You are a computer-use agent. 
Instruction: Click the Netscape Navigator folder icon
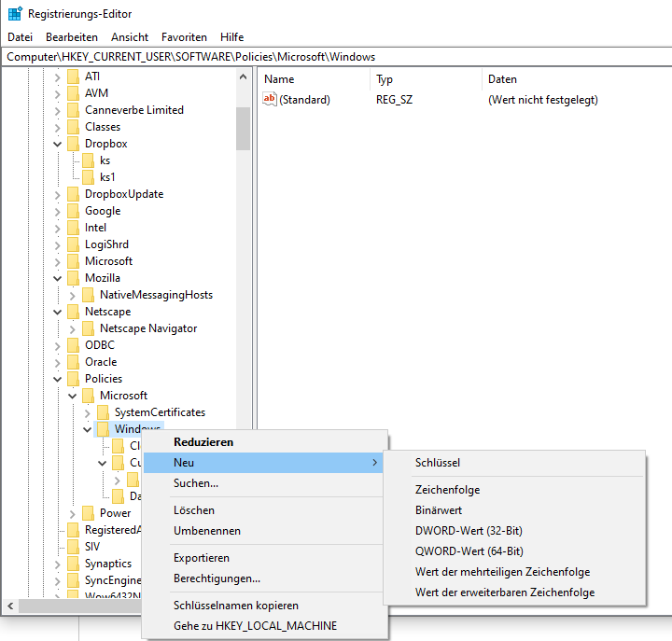(89, 328)
